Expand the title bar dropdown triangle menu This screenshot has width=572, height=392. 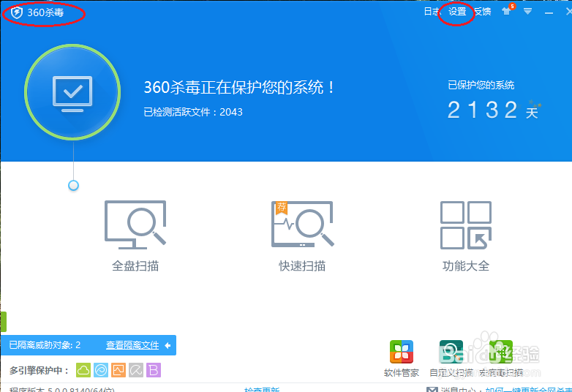[527, 12]
